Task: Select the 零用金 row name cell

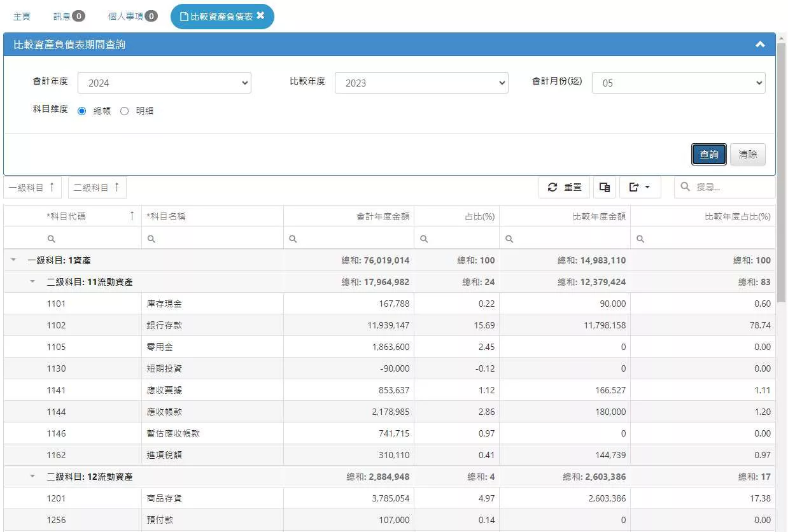Action: 213,347
